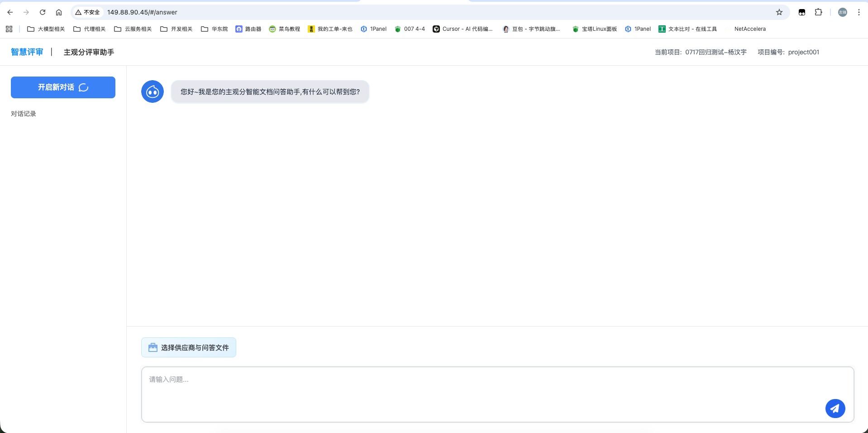
Task: Start a new chat with 开启新对话
Action: point(63,87)
